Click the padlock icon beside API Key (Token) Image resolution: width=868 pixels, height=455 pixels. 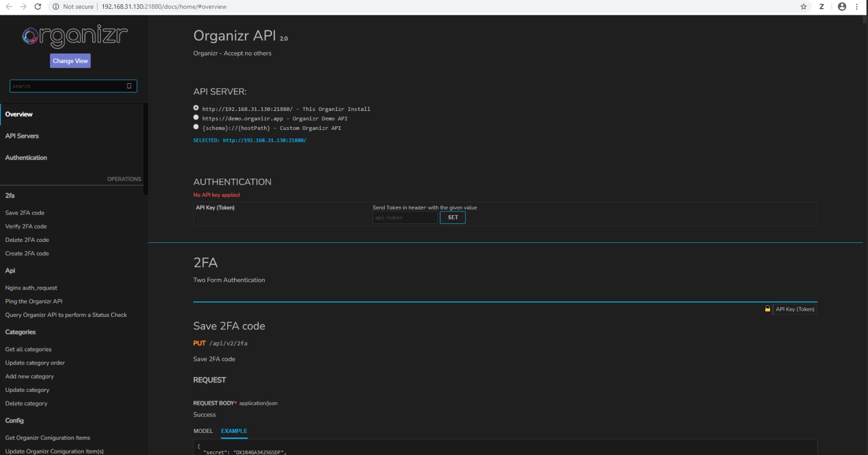pos(768,309)
